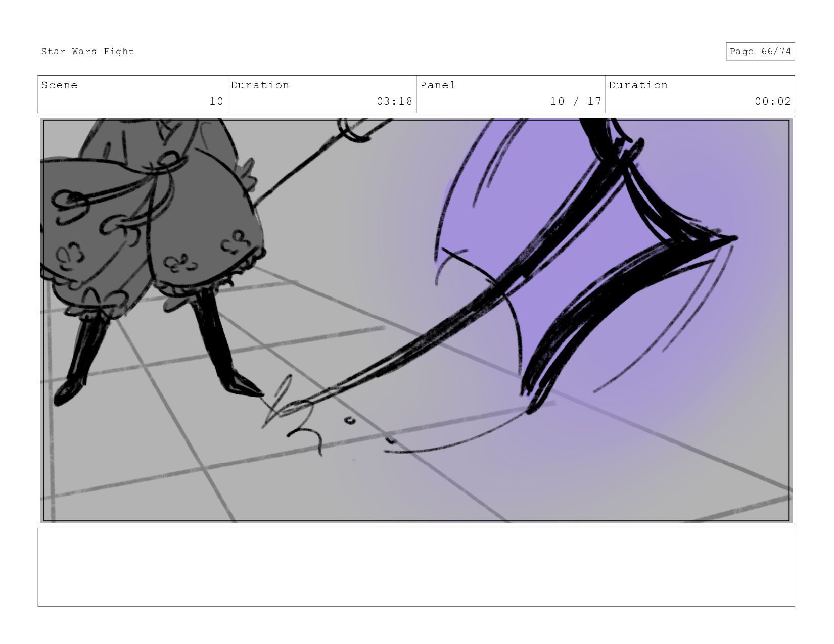Click the scene duration value '03:18'
This screenshot has width=834, height=644.
tap(394, 102)
